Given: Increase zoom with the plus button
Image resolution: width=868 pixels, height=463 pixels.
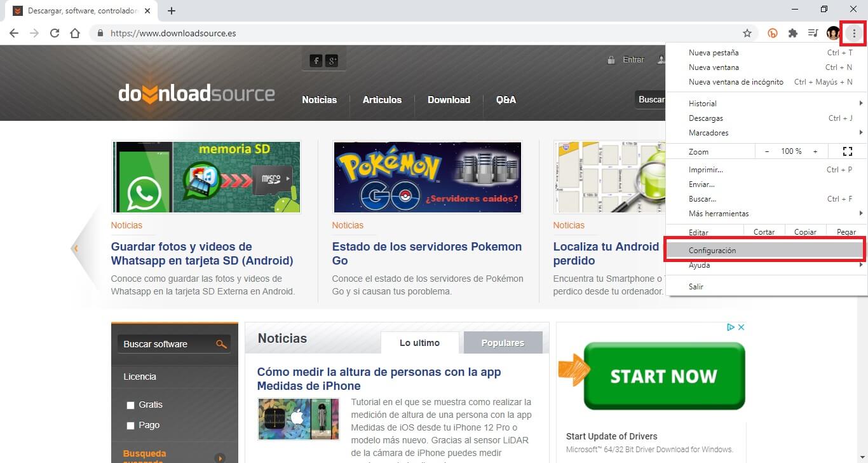Looking at the screenshot, I should click(815, 151).
